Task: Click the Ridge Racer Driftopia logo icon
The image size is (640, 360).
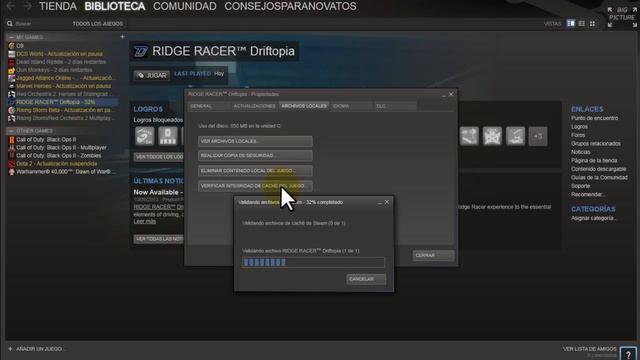Action: [140, 51]
